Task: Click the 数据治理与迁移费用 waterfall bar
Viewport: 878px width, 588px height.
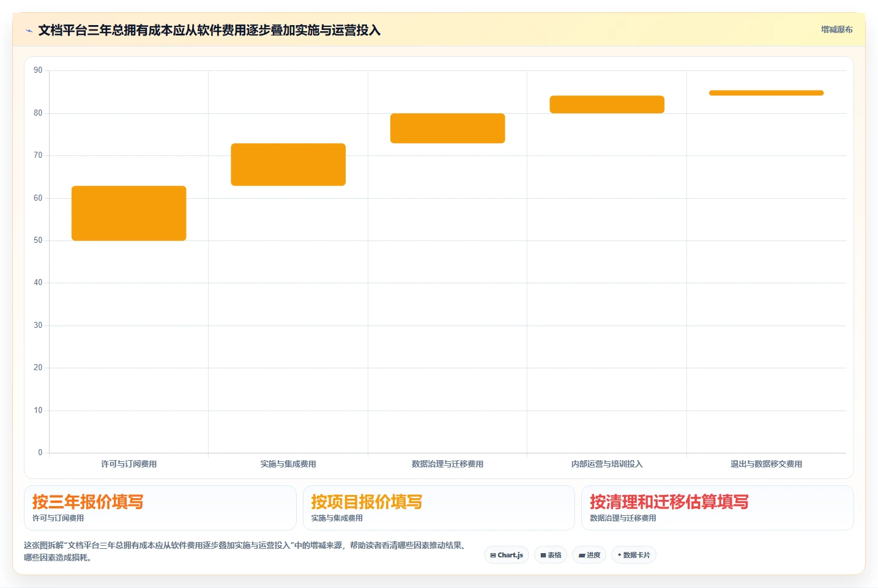Action: [448, 128]
